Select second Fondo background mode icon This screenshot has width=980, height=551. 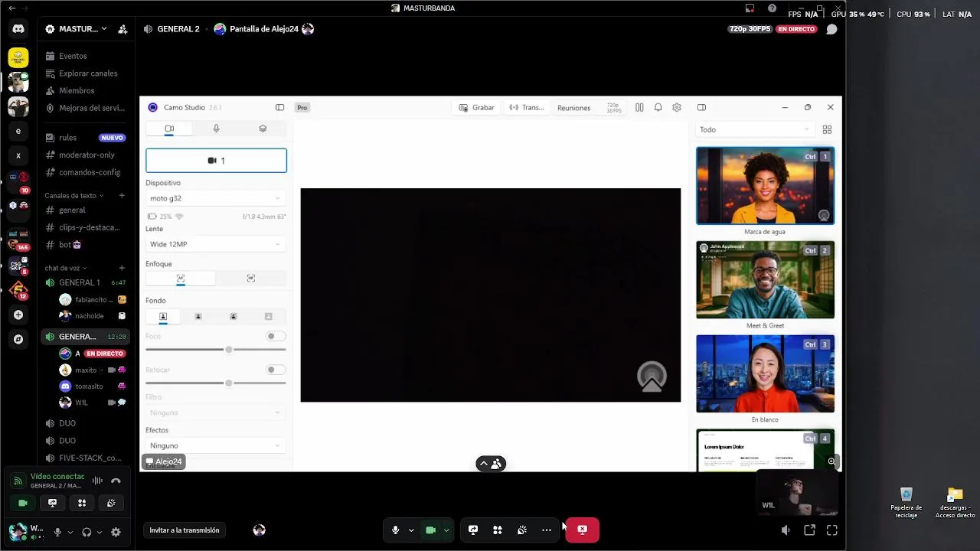198,316
